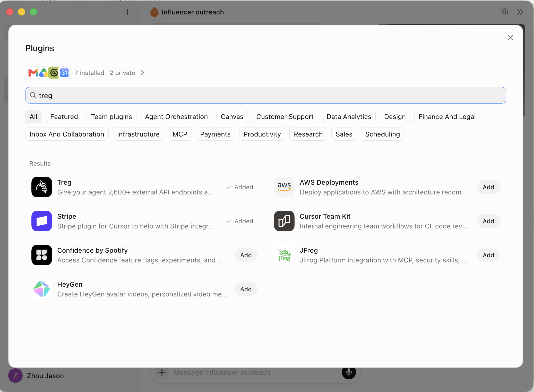Expand the 7 installed plugins list chevron
The width and height of the screenshot is (534, 392).
pyautogui.click(x=142, y=73)
